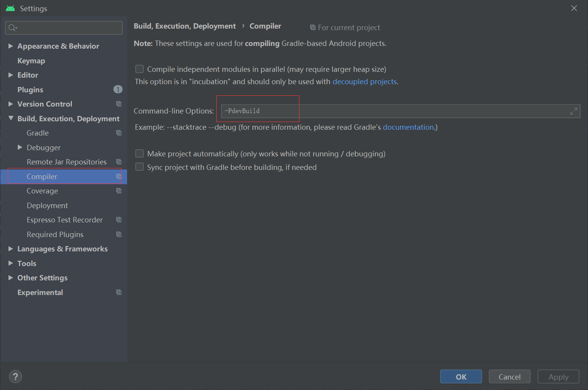Click the project-level icon beside Required Plugins
The height and width of the screenshot is (390, 588).
coord(119,234)
